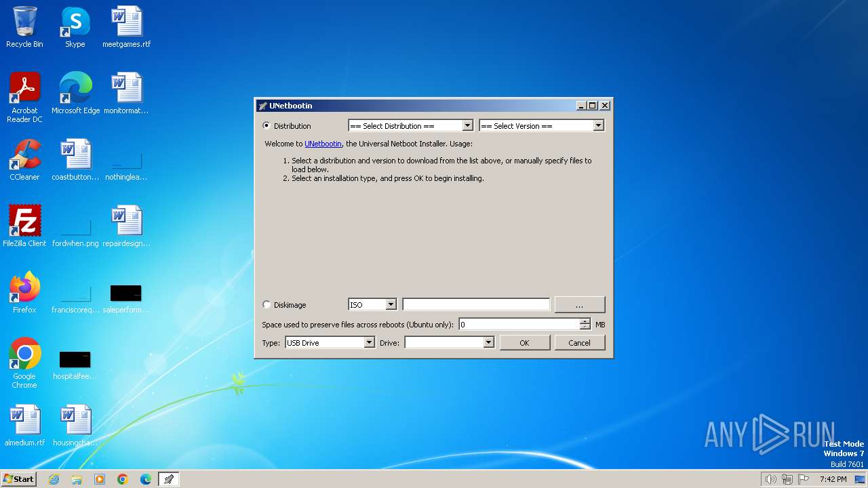
Task: Open Chrome from the taskbar
Action: [x=123, y=479]
